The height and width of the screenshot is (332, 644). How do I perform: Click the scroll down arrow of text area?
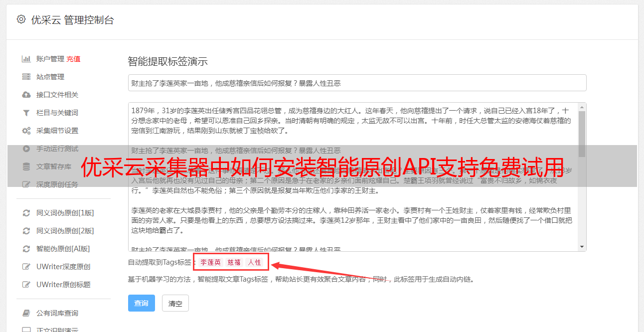pyautogui.click(x=582, y=247)
